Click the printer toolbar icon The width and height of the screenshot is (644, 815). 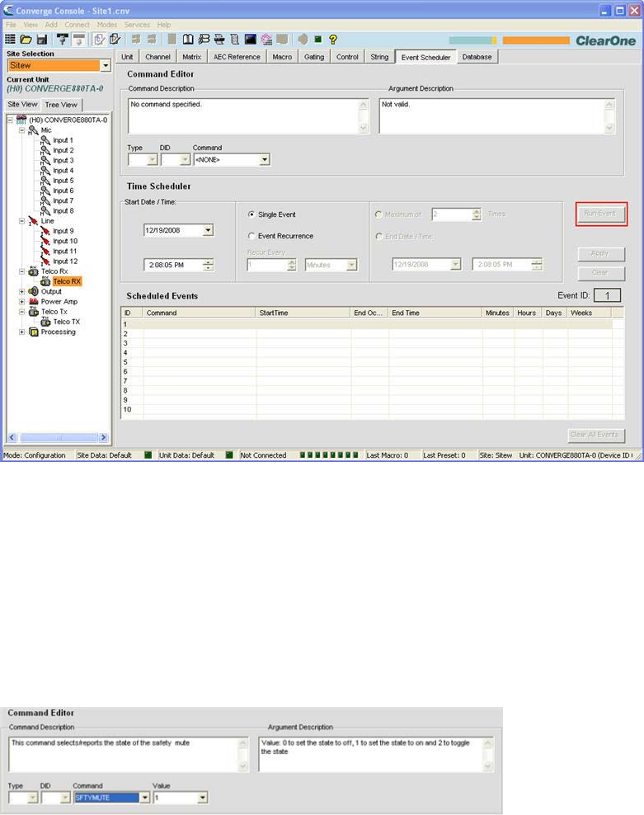click(219, 39)
